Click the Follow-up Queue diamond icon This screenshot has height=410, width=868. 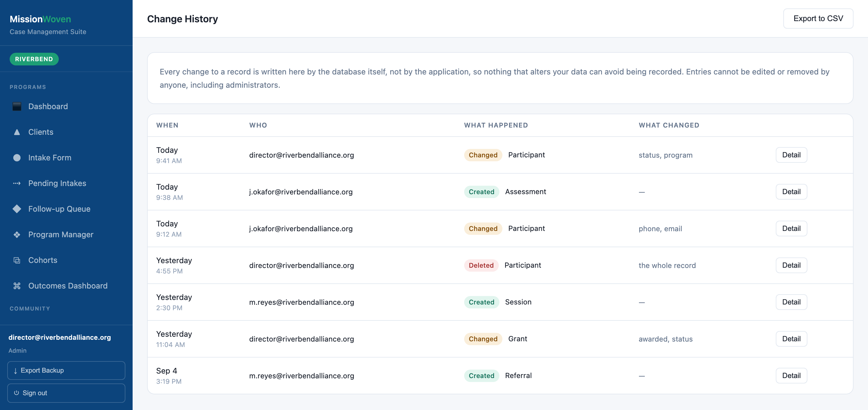tap(17, 209)
